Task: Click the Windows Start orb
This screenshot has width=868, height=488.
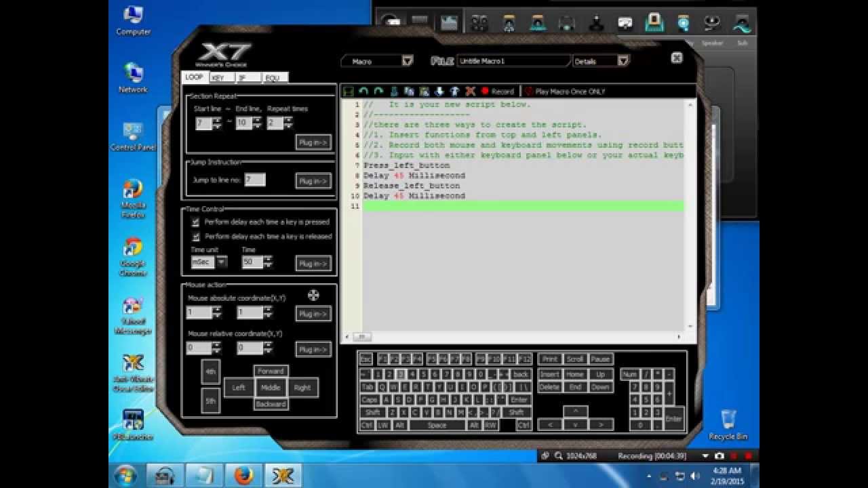Action: tap(125, 475)
